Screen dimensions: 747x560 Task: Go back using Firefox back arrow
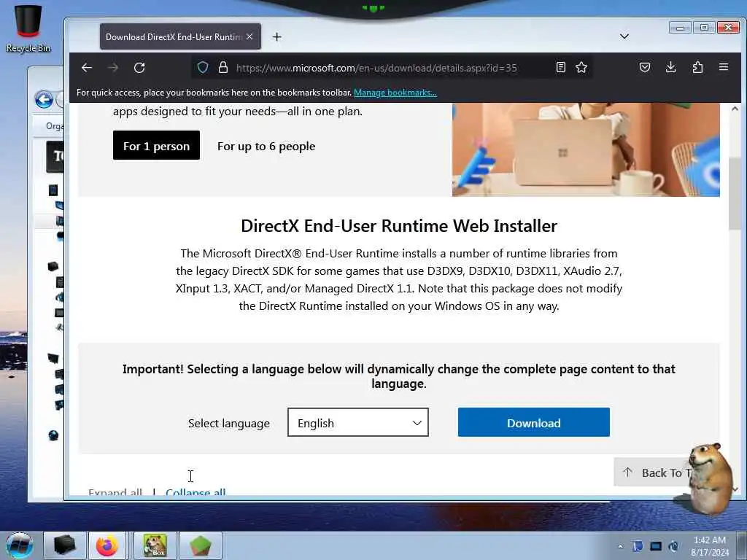[87, 68]
